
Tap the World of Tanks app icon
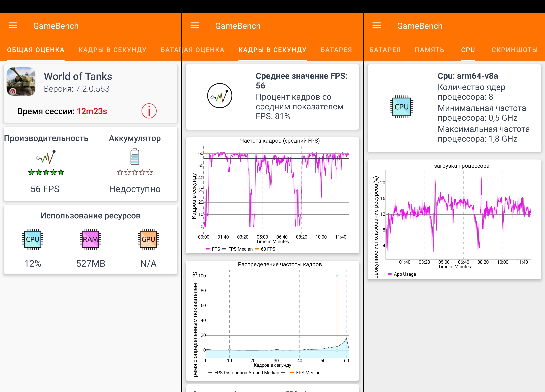[21, 82]
